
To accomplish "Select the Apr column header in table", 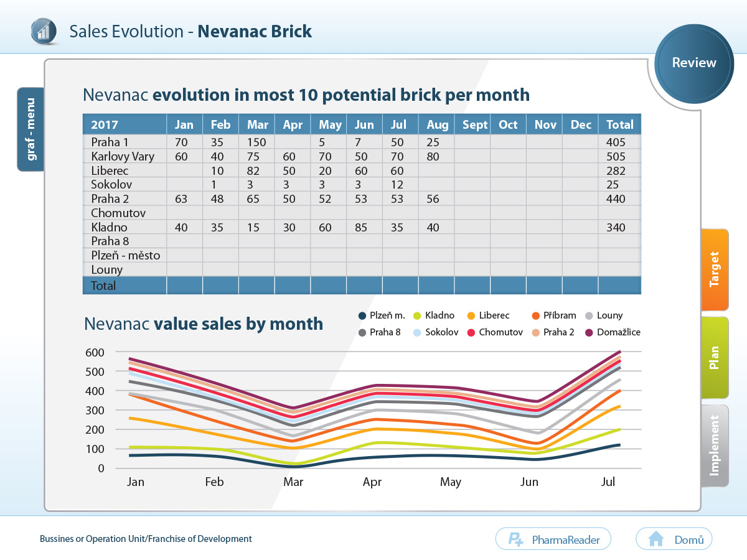I will [x=293, y=124].
